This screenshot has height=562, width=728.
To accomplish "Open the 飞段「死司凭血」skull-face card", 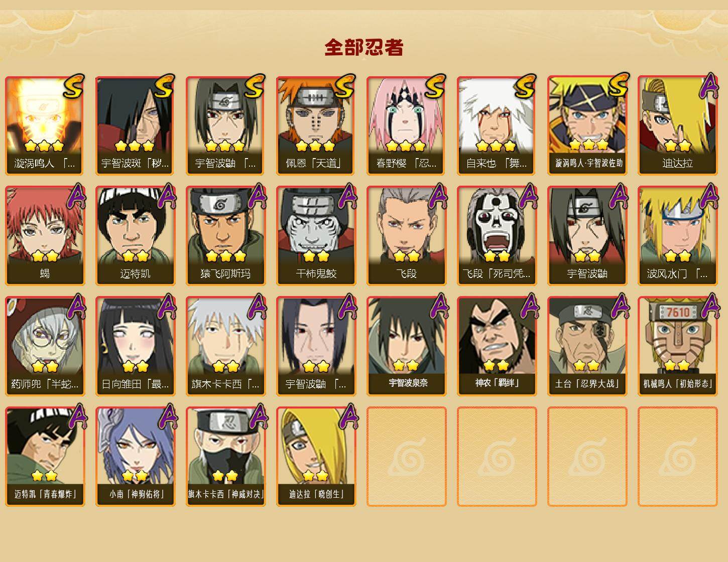I will pyautogui.click(x=497, y=236).
